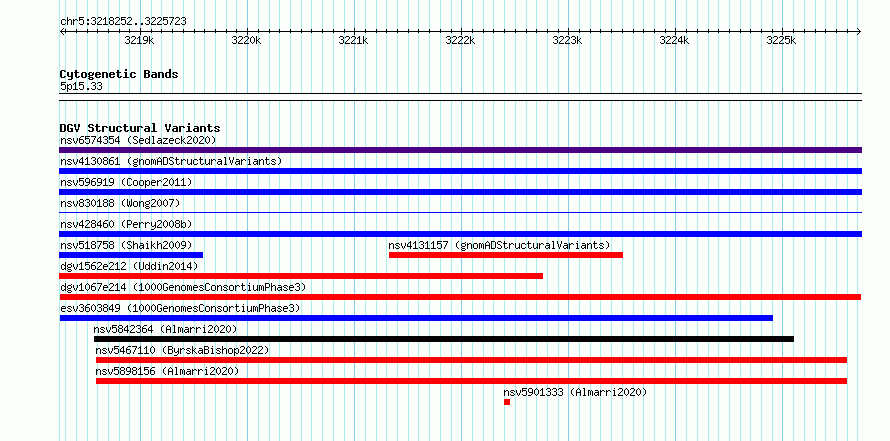
Task: Select the purple nsv6574354 variant bar
Action: pyautogui.click(x=460, y=150)
